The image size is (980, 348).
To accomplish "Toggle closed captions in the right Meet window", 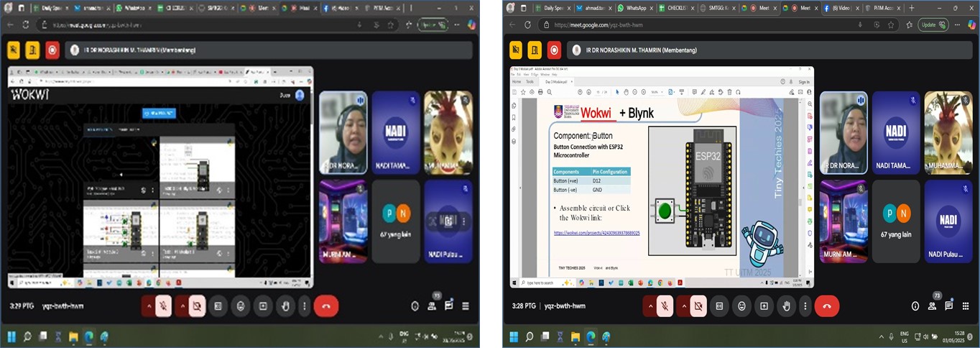I will pos(718,306).
